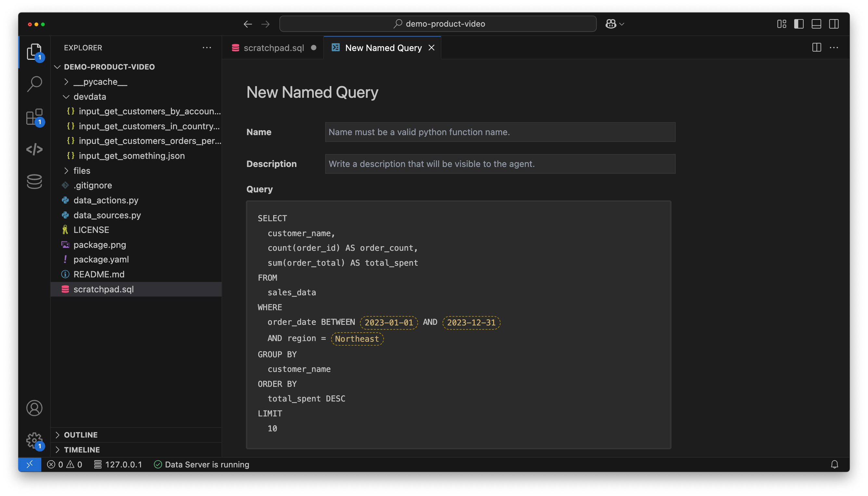Open input_get_customers_in_country JSON file
This screenshot has width=868, height=496.
(136, 126)
